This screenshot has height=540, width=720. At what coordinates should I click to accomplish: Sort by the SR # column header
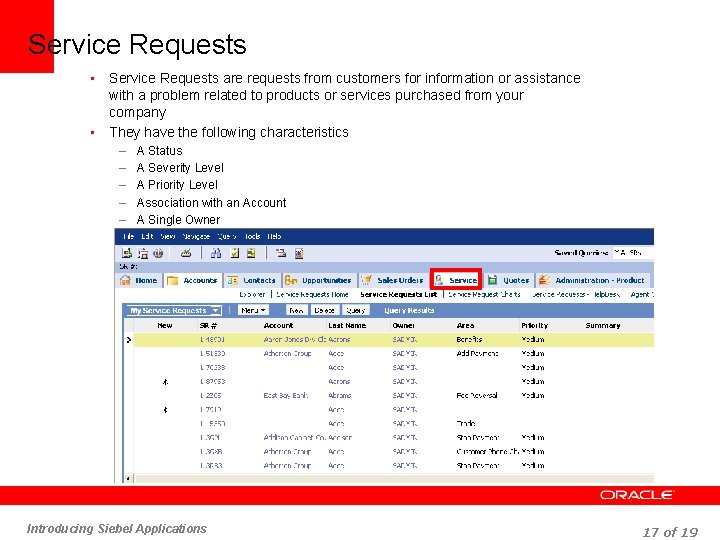pyautogui.click(x=208, y=326)
